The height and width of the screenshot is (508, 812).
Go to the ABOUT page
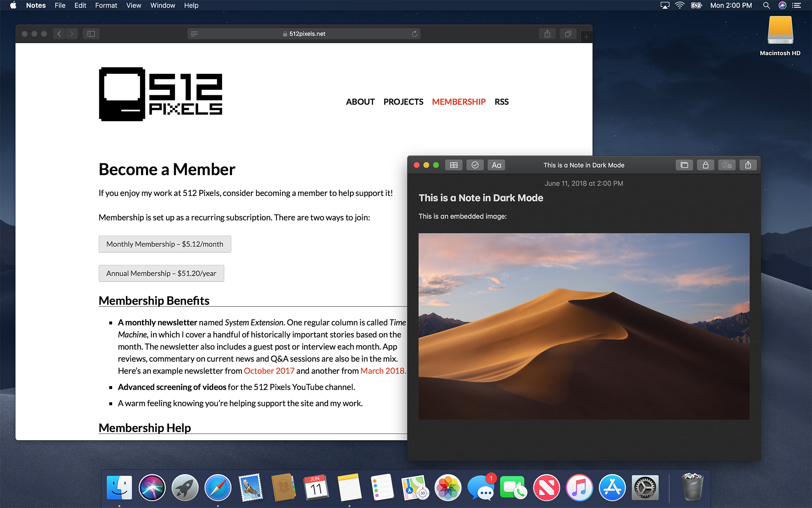pos(360,102)
